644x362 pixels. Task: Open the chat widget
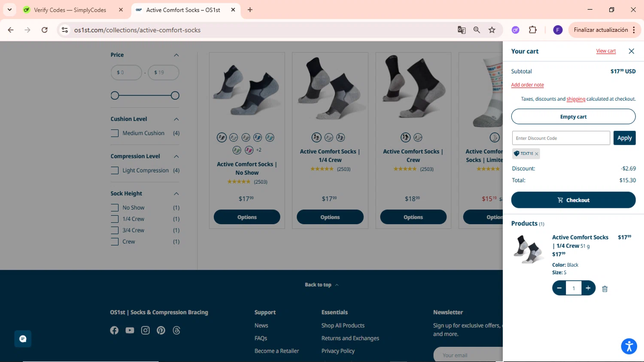[23, 339]
